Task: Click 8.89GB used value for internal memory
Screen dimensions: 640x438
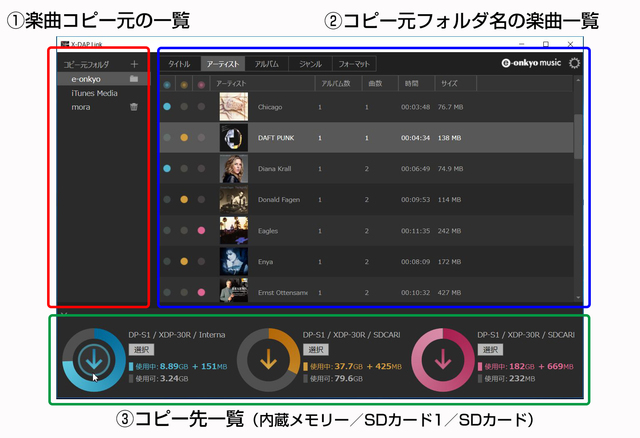Action: (173, 366)
